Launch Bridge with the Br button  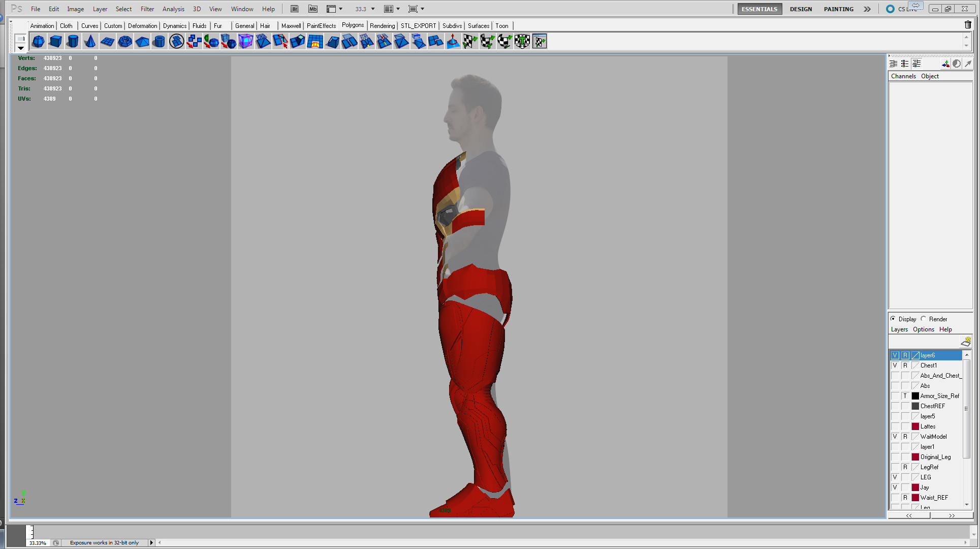click(x=295, y=9)
